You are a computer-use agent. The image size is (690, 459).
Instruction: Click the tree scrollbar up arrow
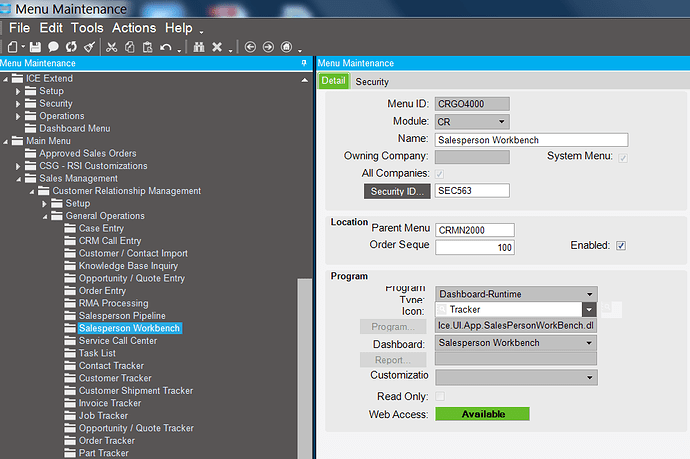305,80
